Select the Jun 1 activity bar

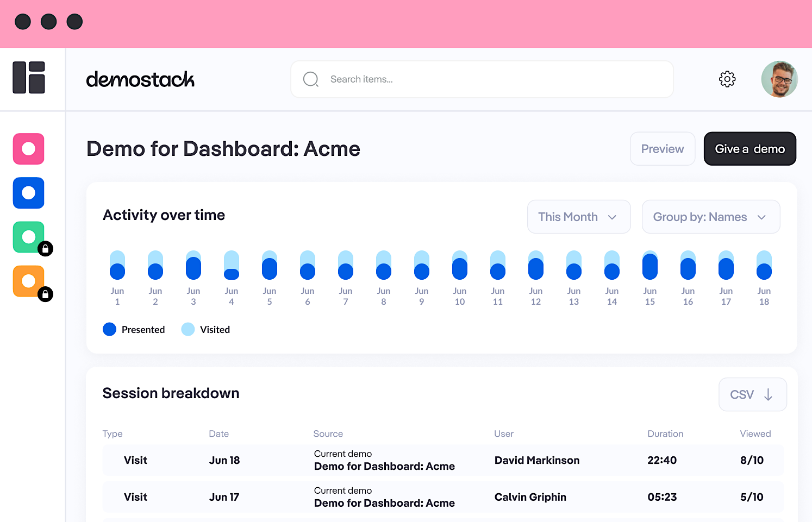click(x=117, y=265)
